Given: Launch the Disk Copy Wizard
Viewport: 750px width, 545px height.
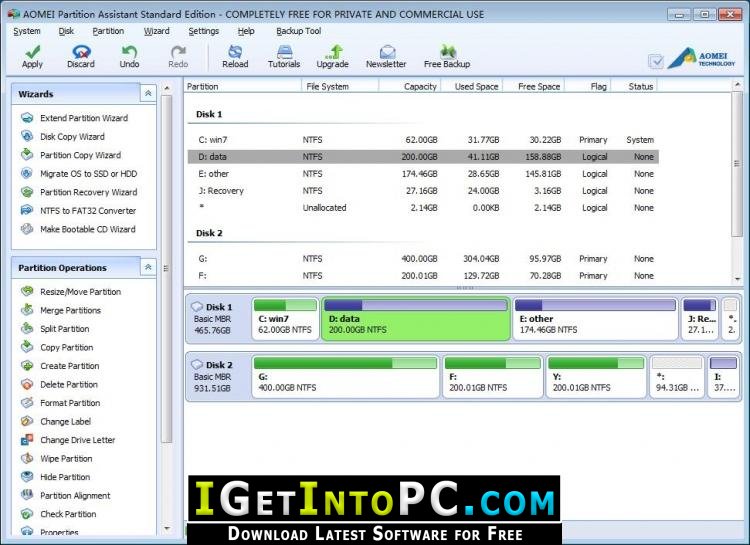Looking at the screenshot, I should coord(63,136).
